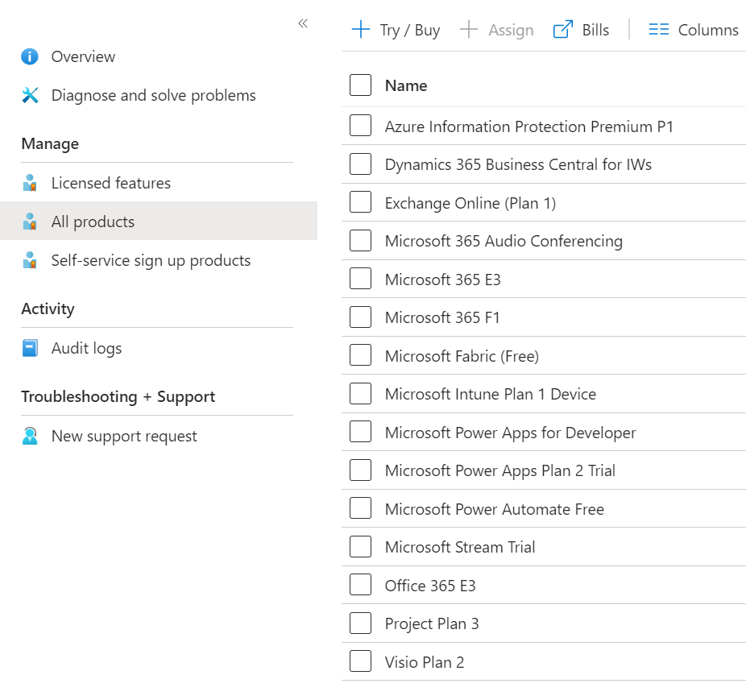
Task: Select the Visio Plan 2 checkbox
Action: click(x=361, y=661)
